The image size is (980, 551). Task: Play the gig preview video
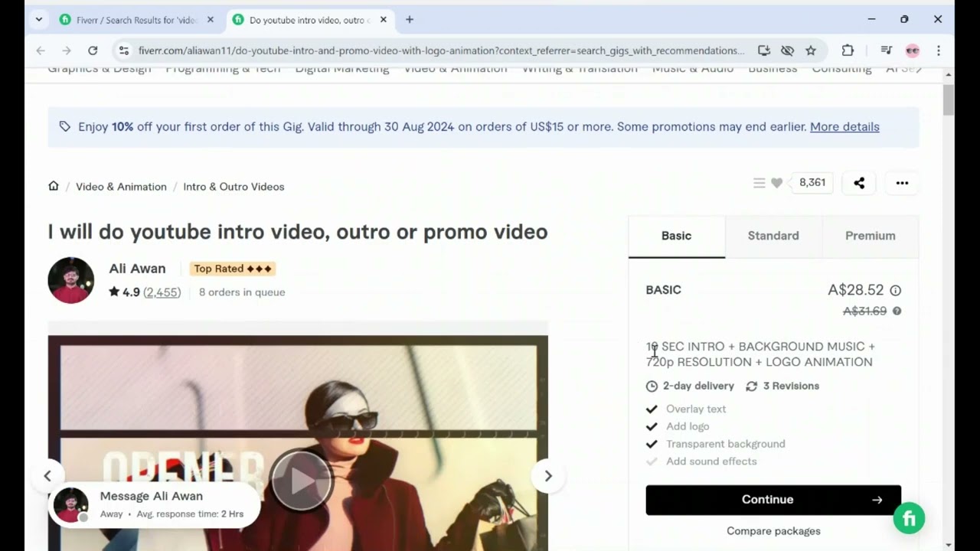[x=302, y=481]
